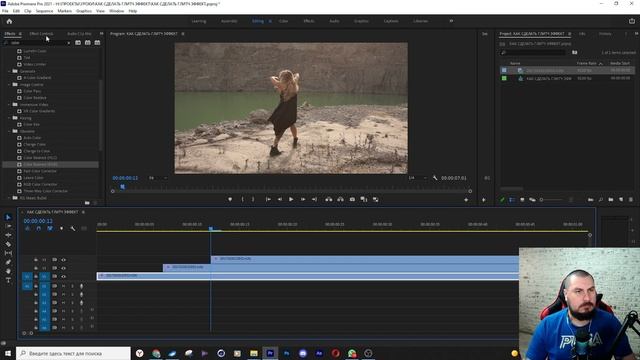Switch to the Audio Clip Mixer tab

[x=79, y=34]
